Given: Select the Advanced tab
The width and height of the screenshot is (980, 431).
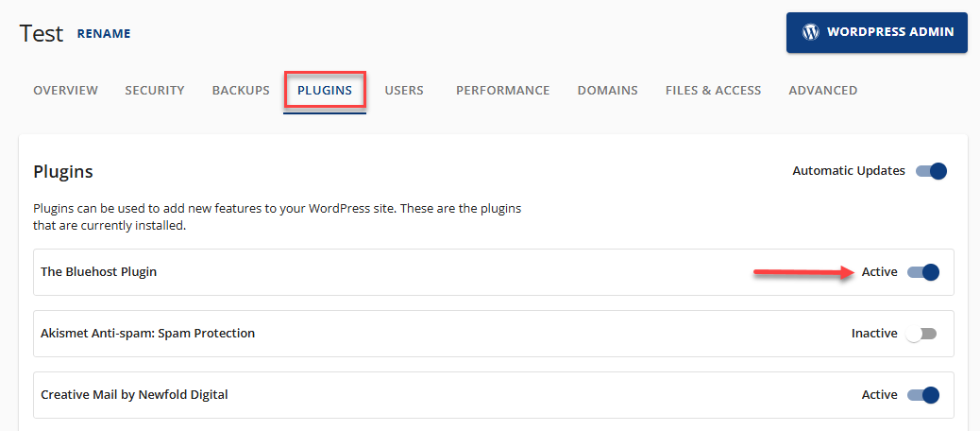Looking at the screenshot, I should (x=823, y=91).
